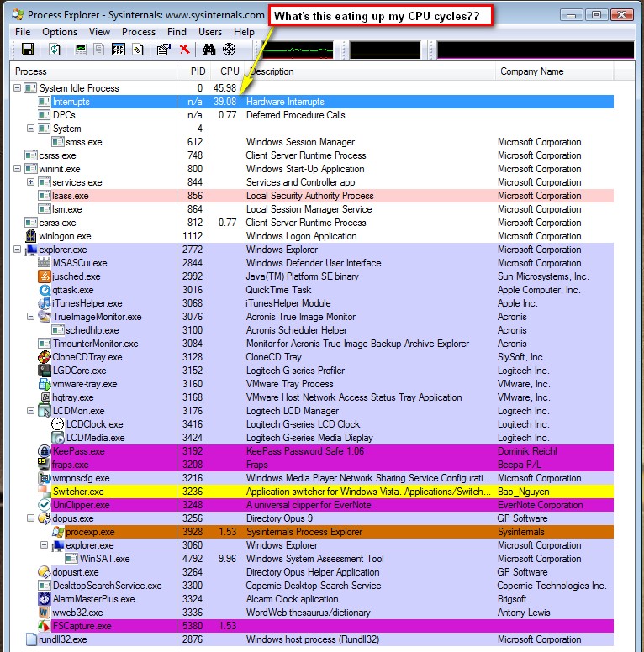644x652 pixels.
Task: Open the Help menu
Action: coord(244,32)
